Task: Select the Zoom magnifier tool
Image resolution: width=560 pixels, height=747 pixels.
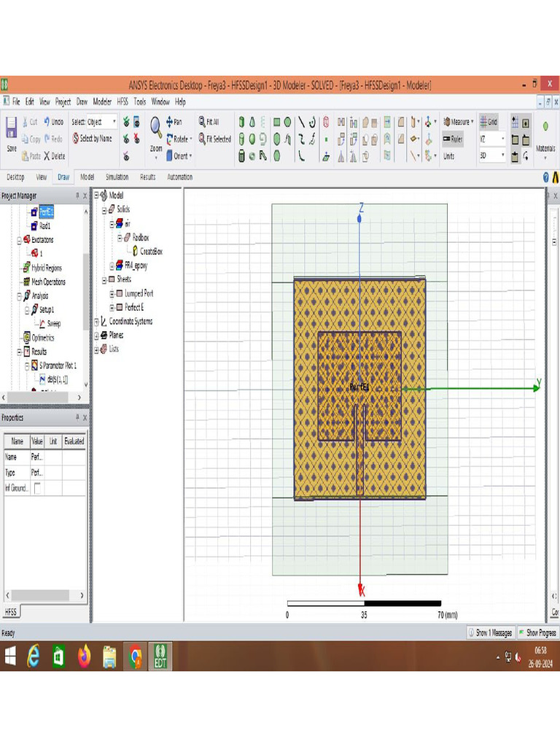Action: [x=156, y=127]
